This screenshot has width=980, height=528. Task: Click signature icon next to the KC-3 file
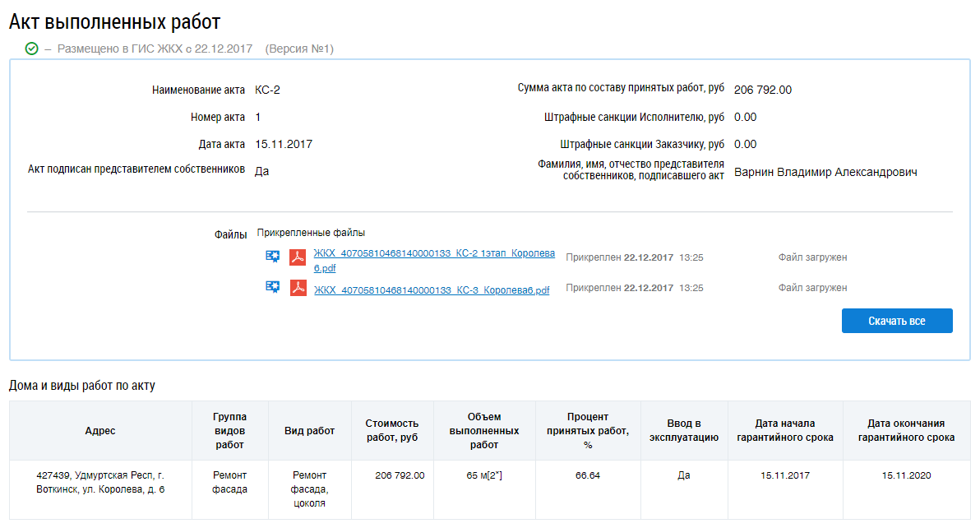pyautogui.click(x=272, y=287)
